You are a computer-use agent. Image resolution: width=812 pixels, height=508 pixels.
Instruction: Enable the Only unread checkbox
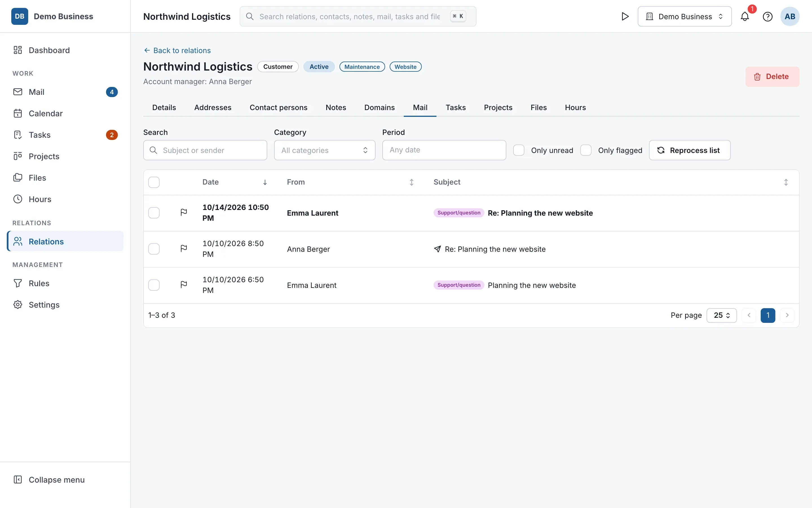(x=518, y=150)
